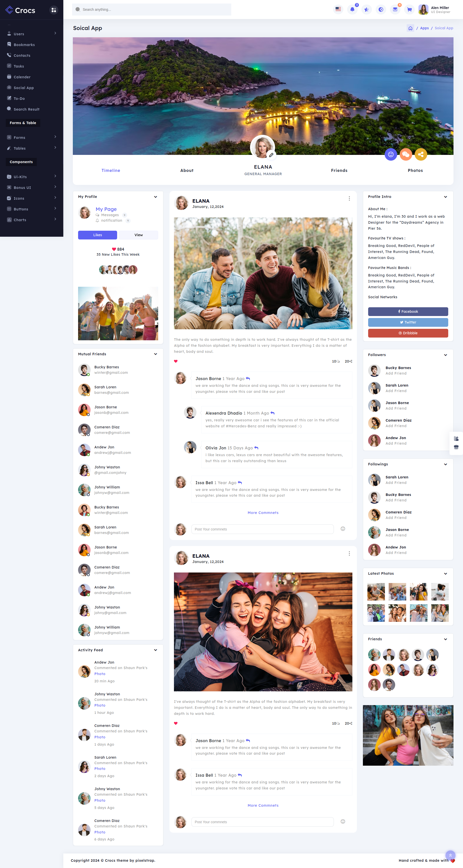Switch to the Friends tab
The height and width of the screenshot is (868, 463).
point(339,170)
